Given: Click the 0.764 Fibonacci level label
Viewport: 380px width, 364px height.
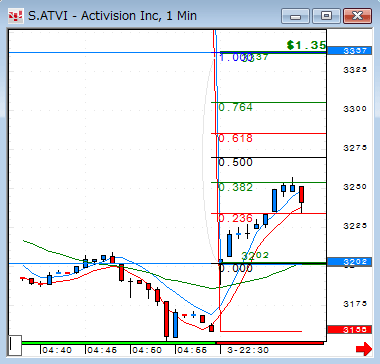Looking at the screenshot, I should pyautogui.click(x=235, y=107).
